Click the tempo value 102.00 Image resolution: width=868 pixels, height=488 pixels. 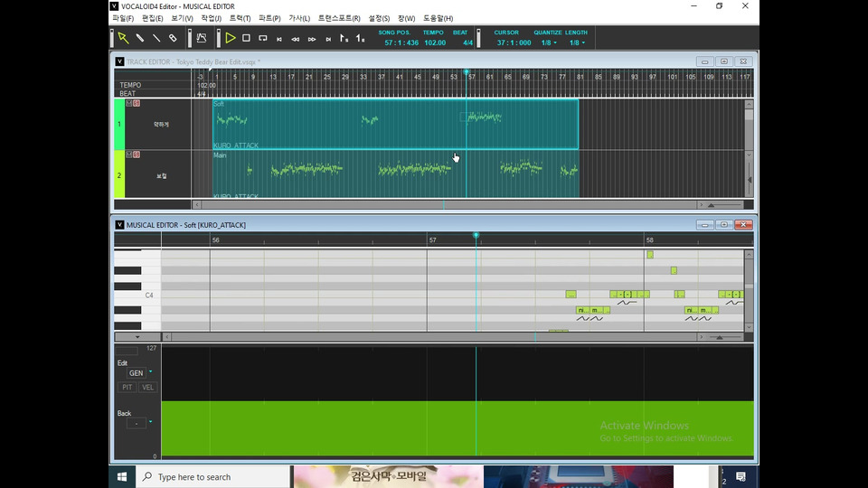coord(435,42)
